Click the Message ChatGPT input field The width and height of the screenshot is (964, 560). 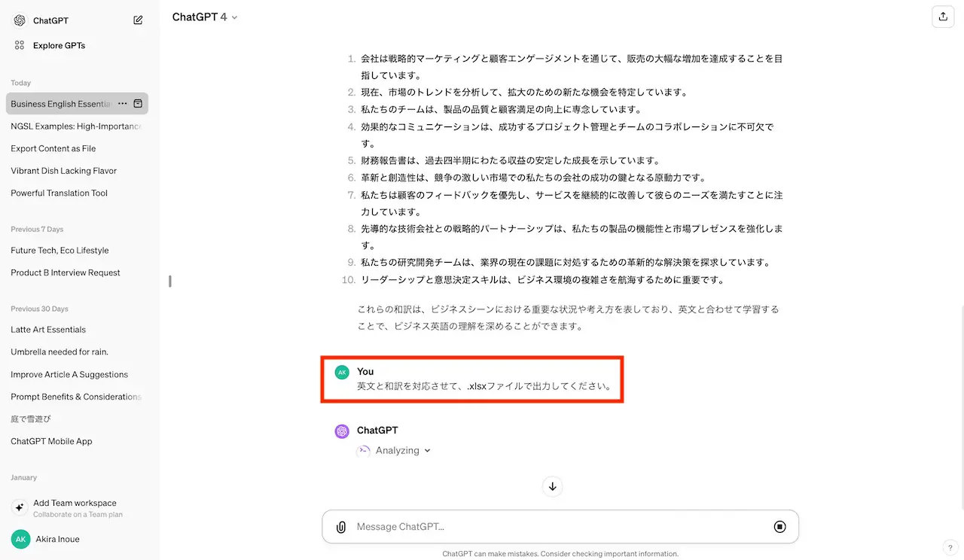(560, 527)
